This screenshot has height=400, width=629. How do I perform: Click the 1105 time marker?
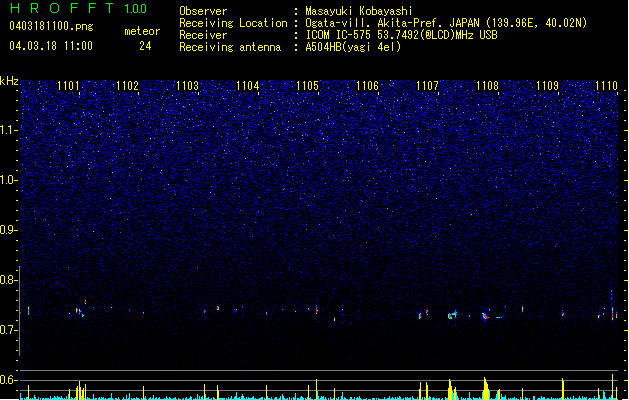pos(307,86)
